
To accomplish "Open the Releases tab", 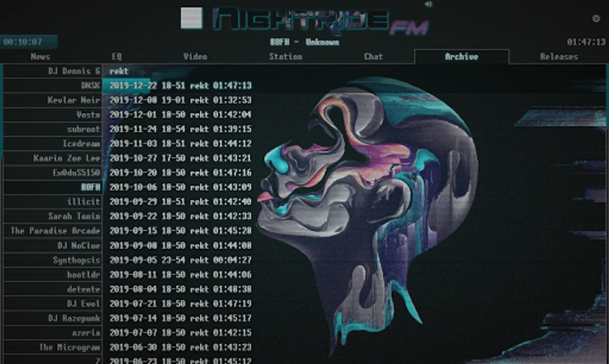I will coord(559,57).
